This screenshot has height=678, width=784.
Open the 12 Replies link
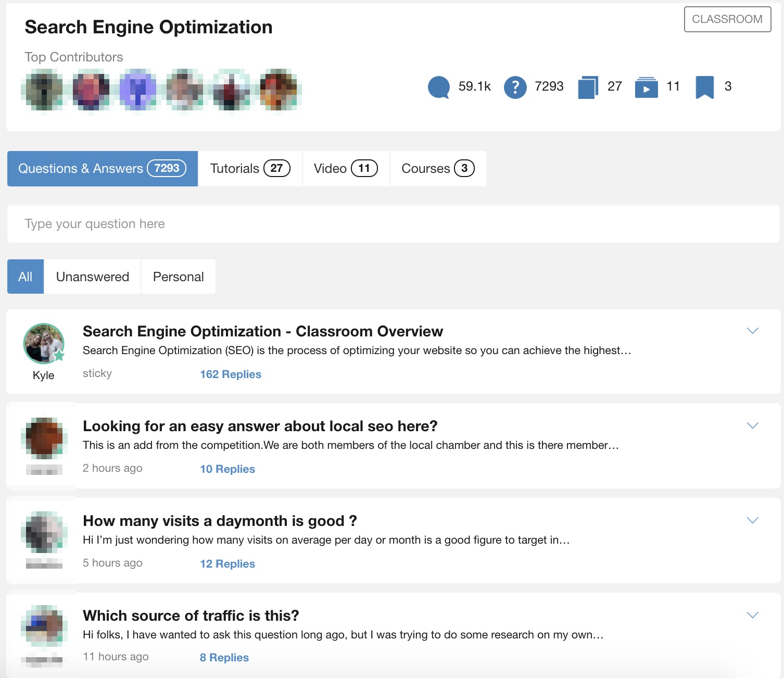coord(227,564)
